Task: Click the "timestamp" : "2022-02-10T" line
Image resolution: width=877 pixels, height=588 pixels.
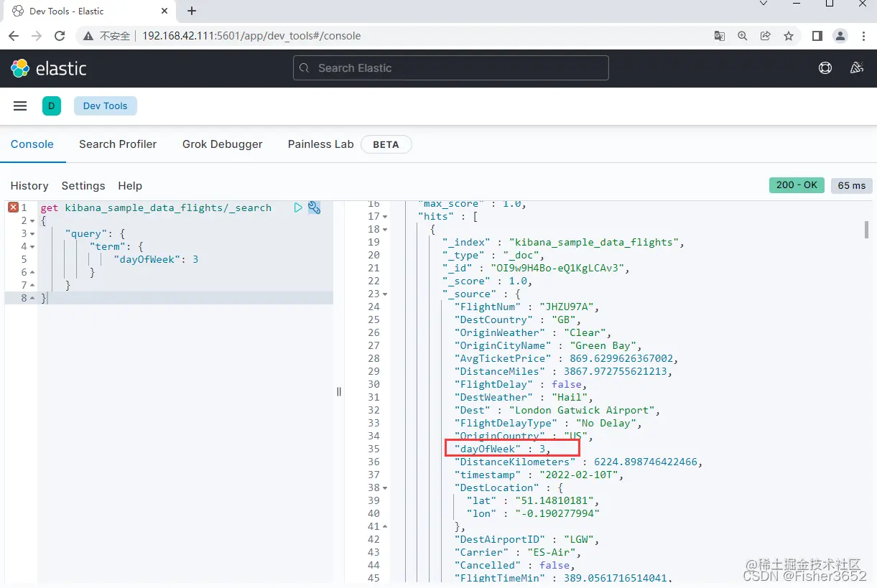Action: tap(539, 475)
